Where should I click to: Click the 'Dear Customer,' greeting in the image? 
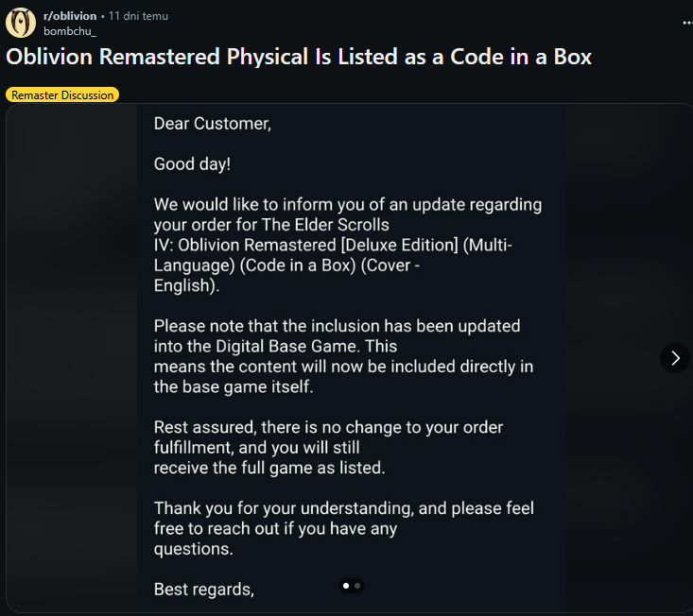tap(212, 124)
